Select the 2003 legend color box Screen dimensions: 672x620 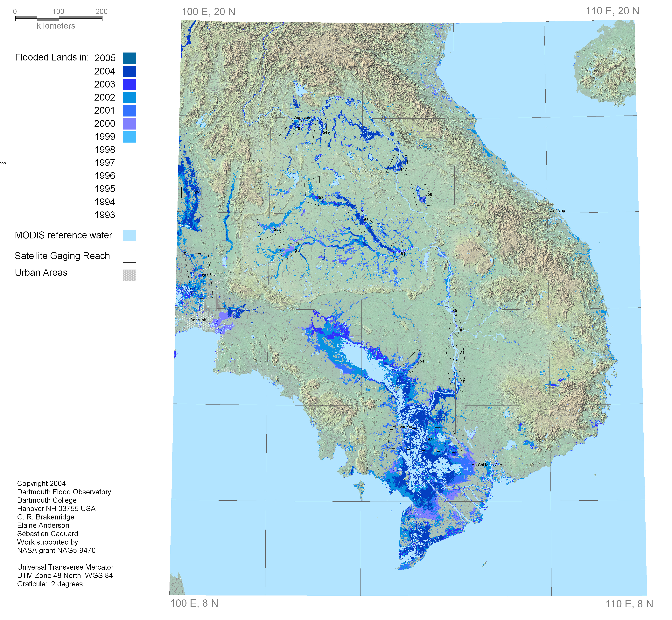(x=129, y=85)
